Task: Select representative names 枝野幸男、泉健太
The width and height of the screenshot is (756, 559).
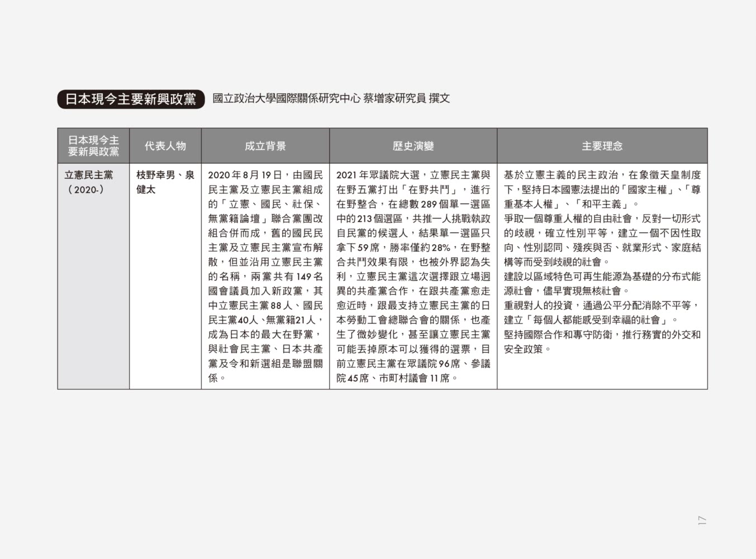Action: coord(165,182)
